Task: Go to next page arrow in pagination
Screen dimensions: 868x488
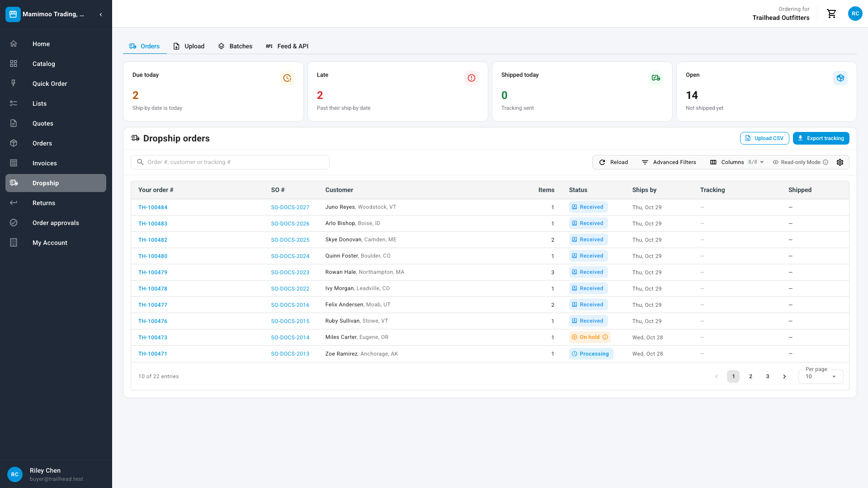Action: click(784, 376)
